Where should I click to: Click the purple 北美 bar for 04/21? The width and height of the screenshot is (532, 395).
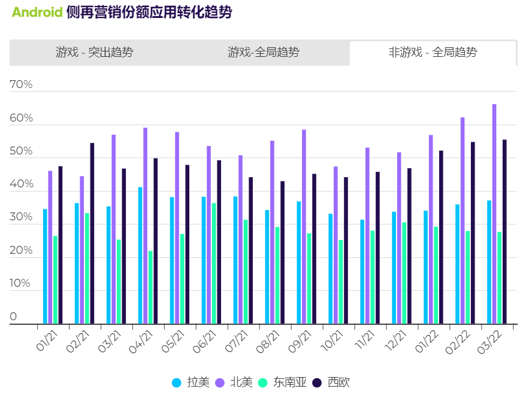click(145, 226)
